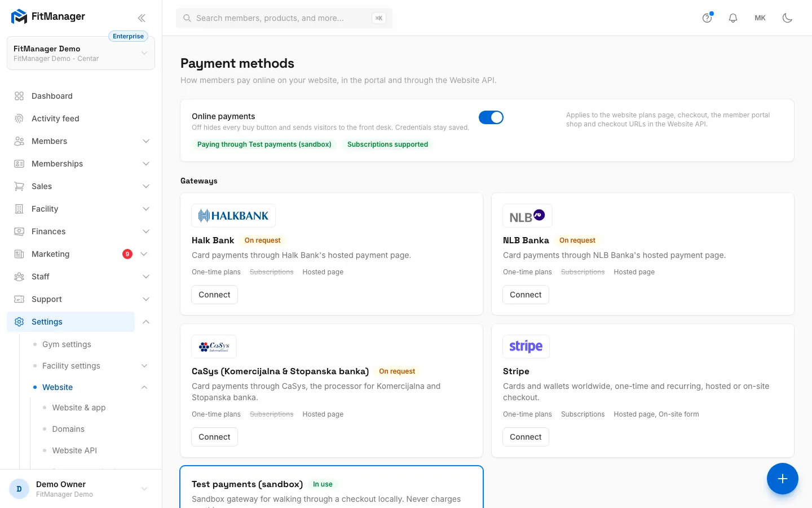Click the In use tag on Test payments

[323, 484]
